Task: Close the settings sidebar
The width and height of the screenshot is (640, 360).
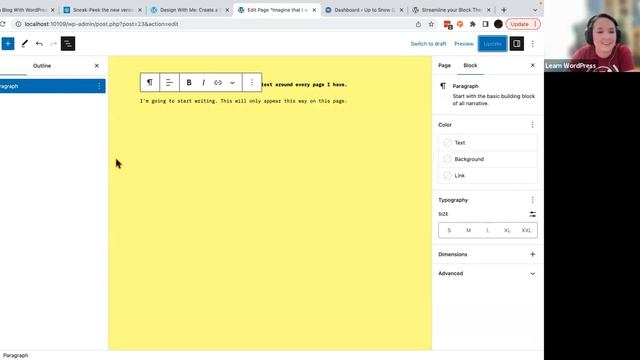Action: coord(533,65)
